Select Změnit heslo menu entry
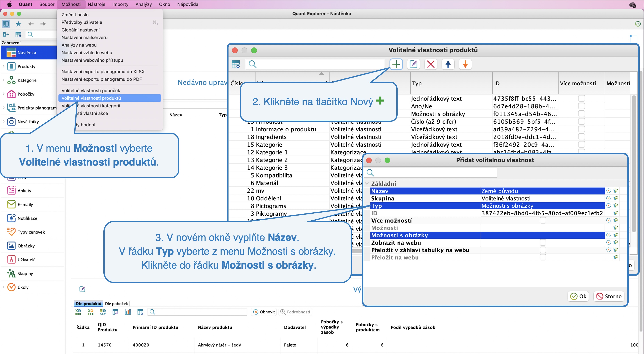This screenshot has width=644, height=354. pyautogui.click(x=75, y=15)
